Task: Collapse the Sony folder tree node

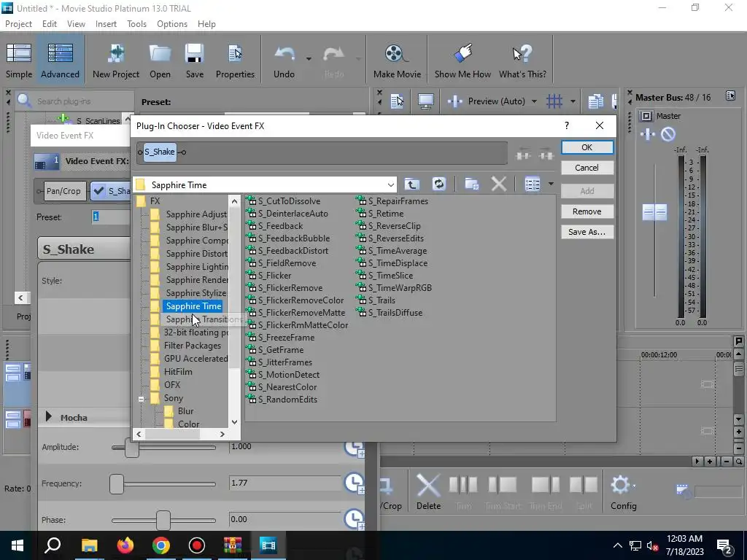Action: [141, 399]
